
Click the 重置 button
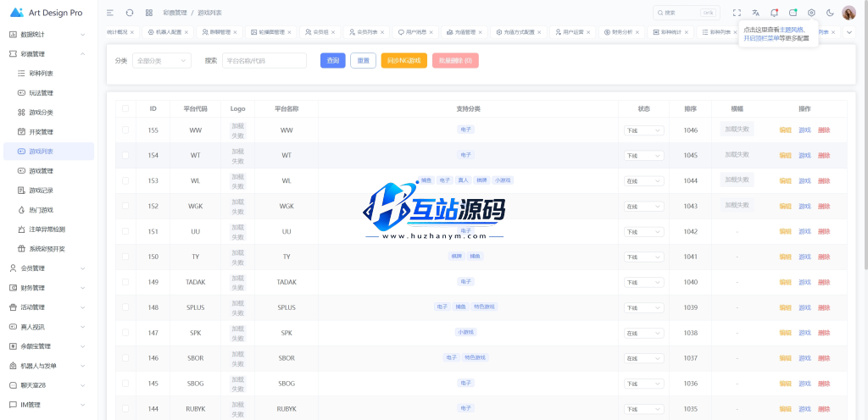(x=363, y=61)
